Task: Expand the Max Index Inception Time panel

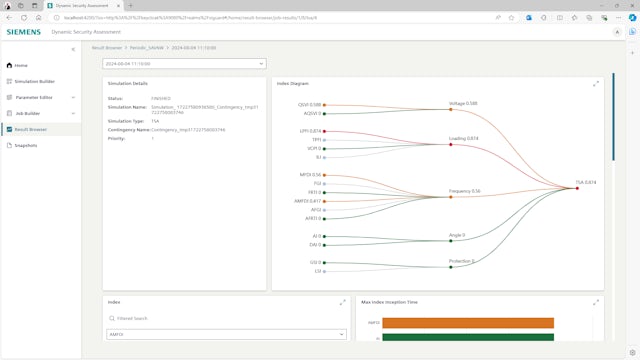Action: (596, 302)
